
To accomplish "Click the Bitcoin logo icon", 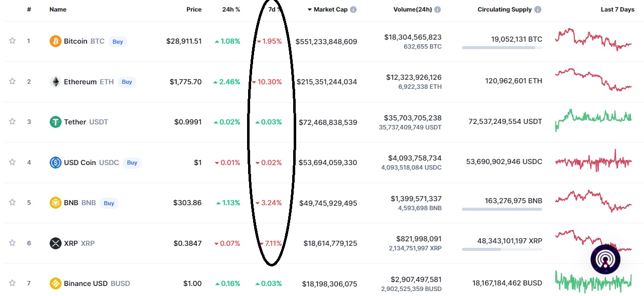I will [56, 41].
